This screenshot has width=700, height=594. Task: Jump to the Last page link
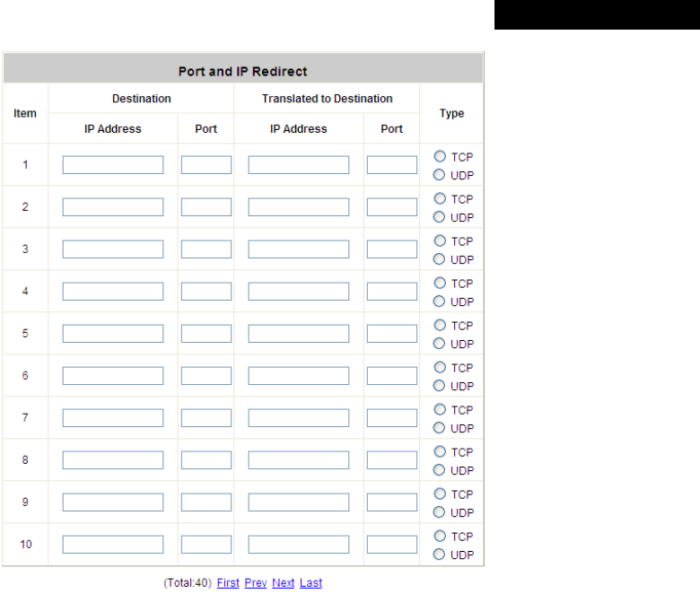point(311,583)
